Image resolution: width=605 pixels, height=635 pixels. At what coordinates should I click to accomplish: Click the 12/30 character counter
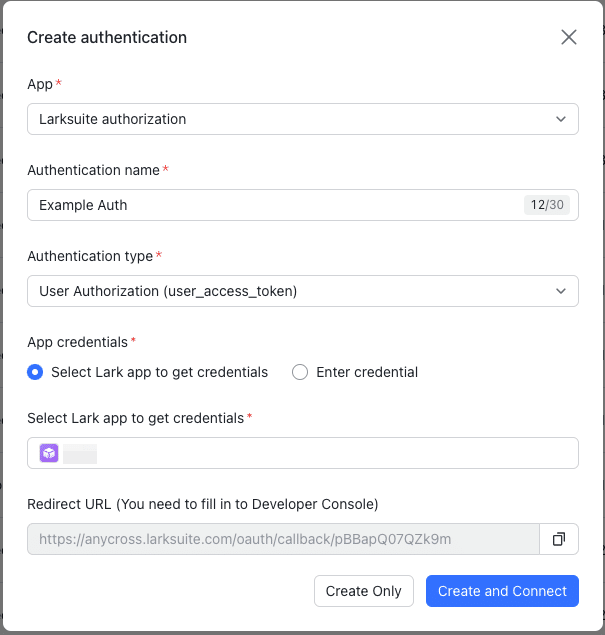[x=546, y=205]
